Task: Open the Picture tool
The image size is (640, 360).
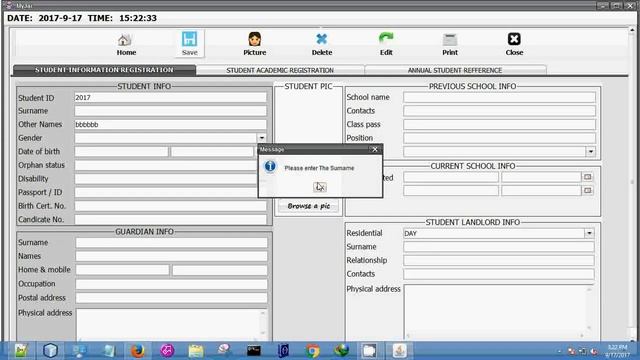Action: (254, 44)
